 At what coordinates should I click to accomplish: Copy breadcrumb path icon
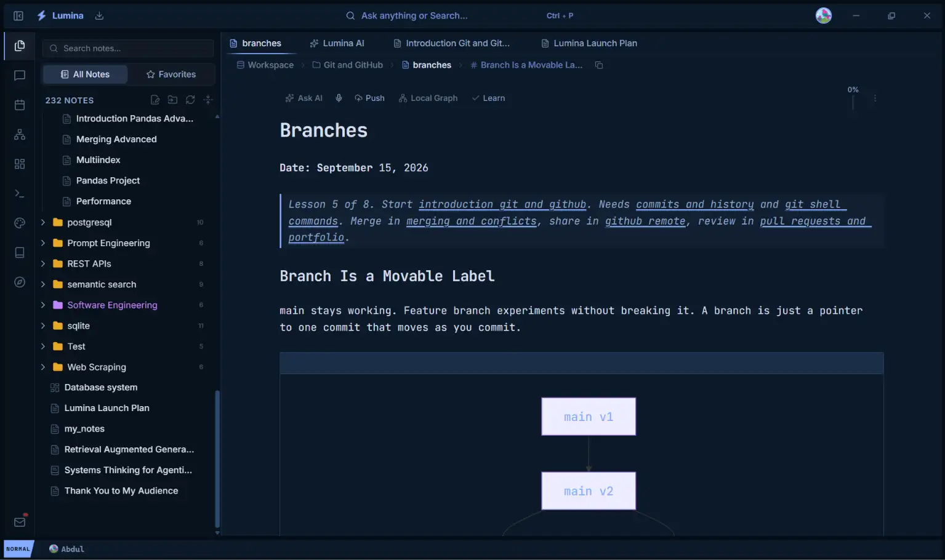[599, 65]
